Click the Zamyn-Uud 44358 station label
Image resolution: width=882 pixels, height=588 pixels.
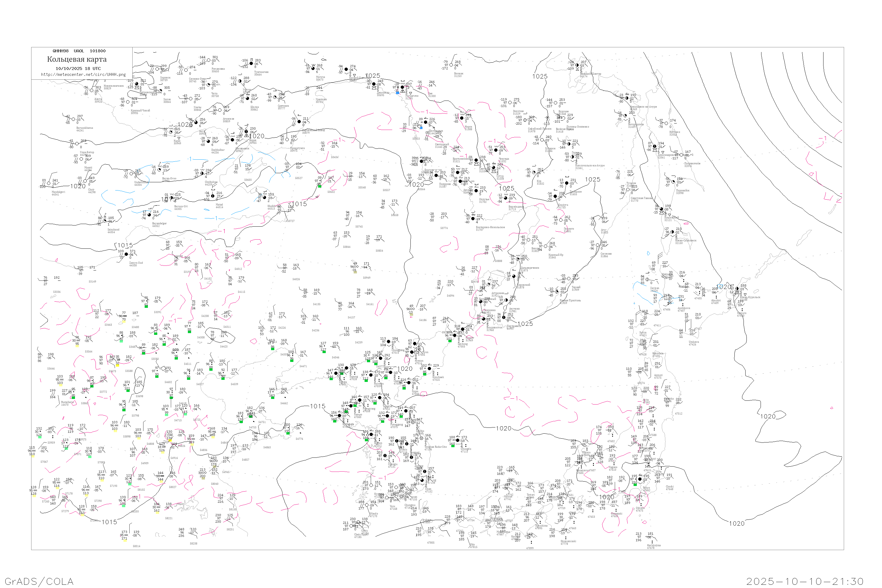click(136, 264)
